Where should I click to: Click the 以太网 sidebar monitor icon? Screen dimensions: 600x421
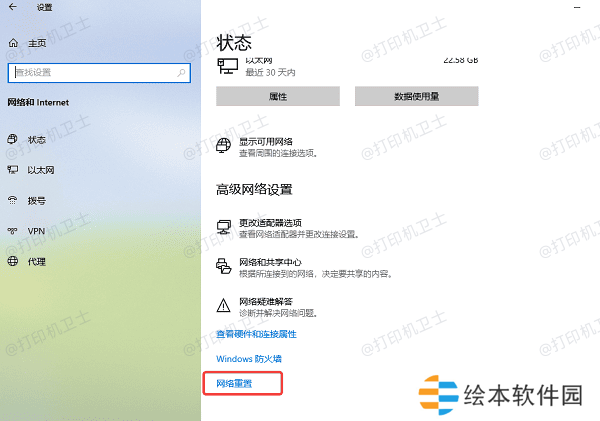[x=13, y=170]
